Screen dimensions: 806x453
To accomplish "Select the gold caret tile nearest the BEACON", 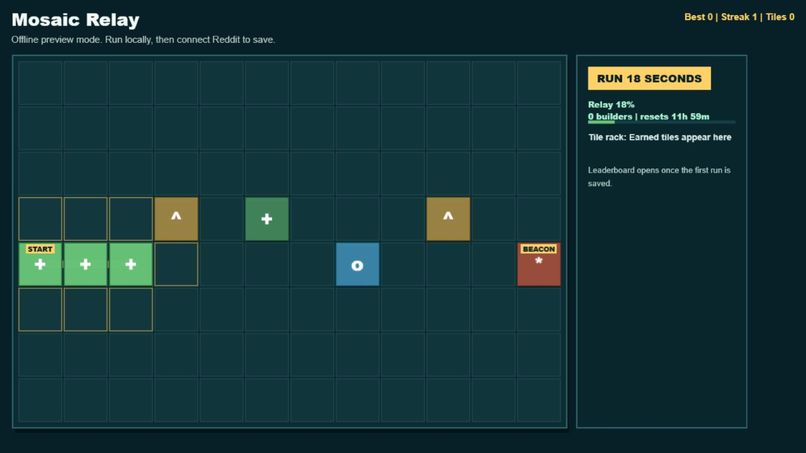I will (448, 219).
